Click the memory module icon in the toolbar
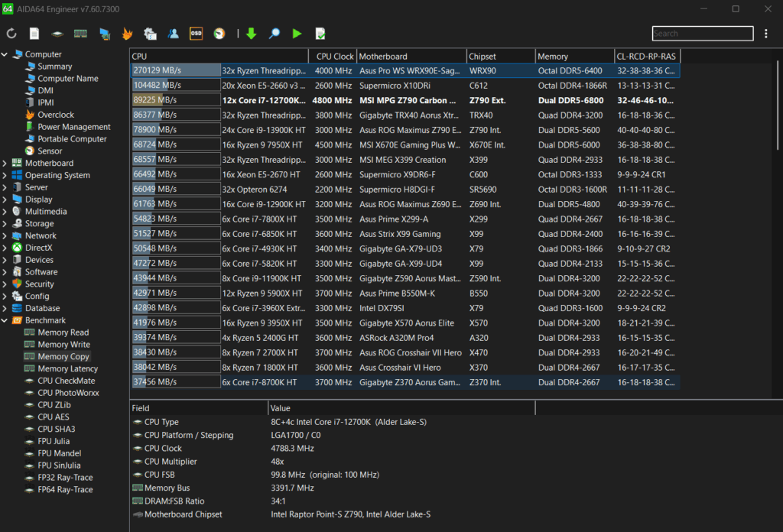 tap(80, 34)
